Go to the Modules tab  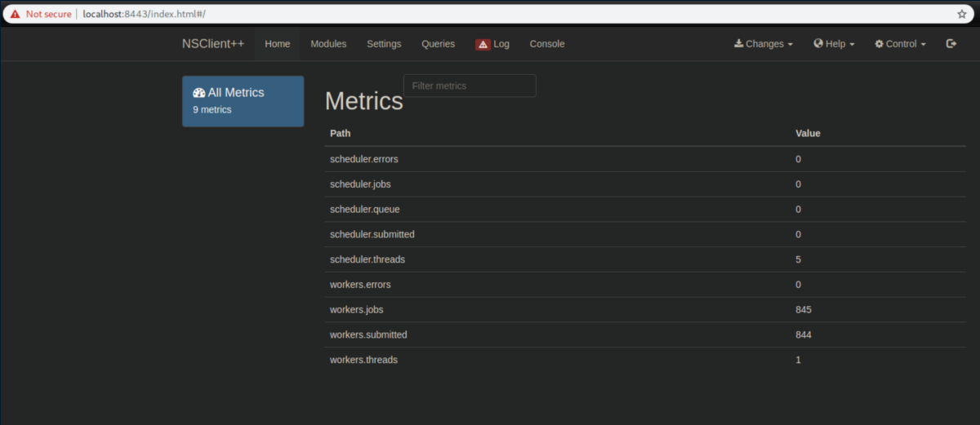[328, 44]
